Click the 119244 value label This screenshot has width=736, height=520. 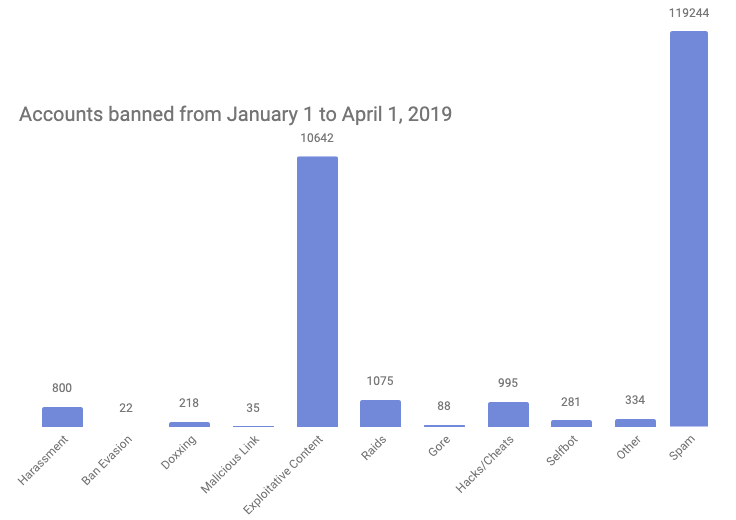688,14
